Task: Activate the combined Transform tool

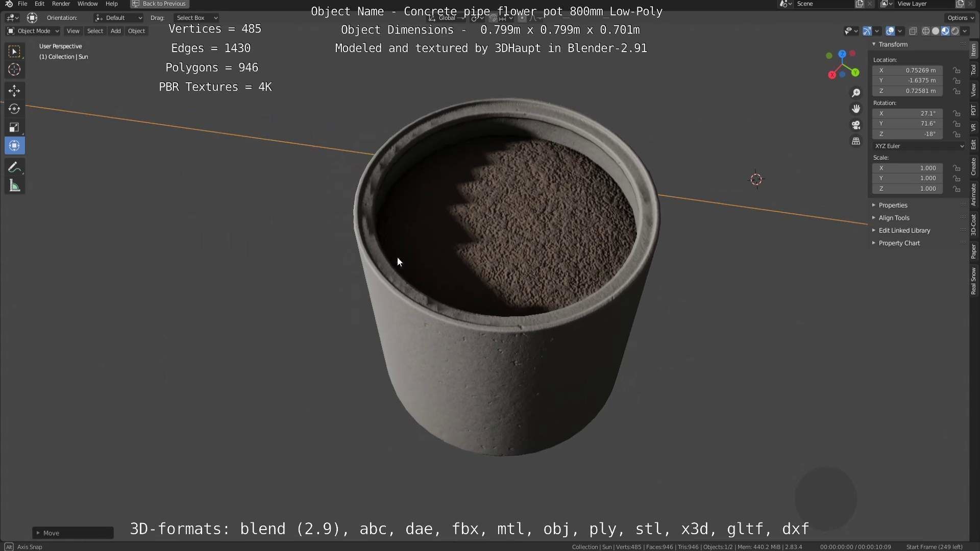Action: click(x=14, y=146)
